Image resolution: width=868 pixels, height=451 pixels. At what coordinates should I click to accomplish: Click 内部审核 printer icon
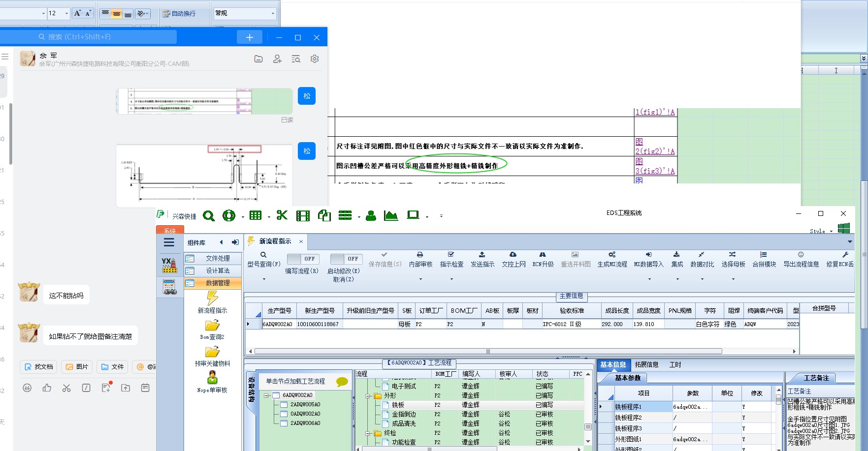(x=420, y=255)
